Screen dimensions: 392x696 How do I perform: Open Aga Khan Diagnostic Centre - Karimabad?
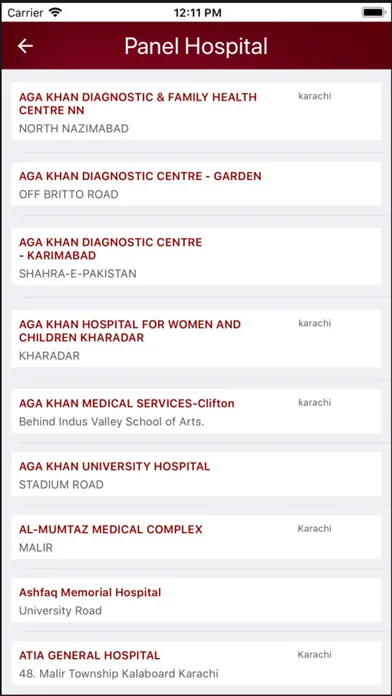pos(196,257)
